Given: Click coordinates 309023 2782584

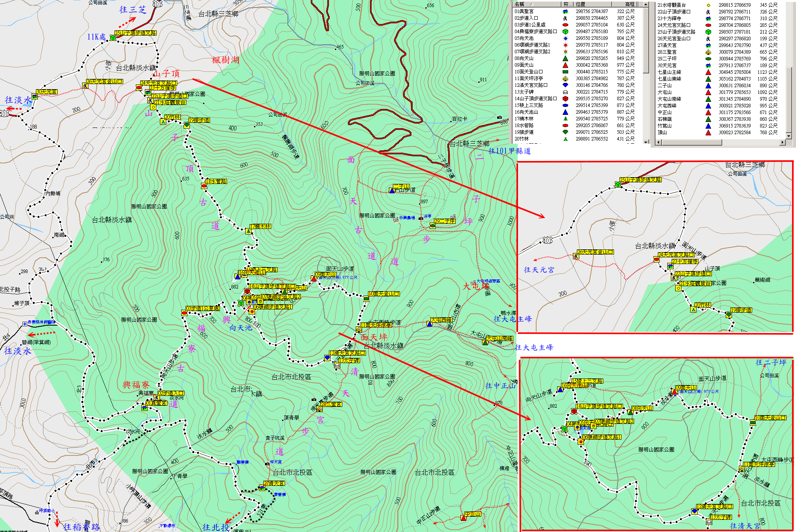Looking at the screenshot, I should [734, 133].
